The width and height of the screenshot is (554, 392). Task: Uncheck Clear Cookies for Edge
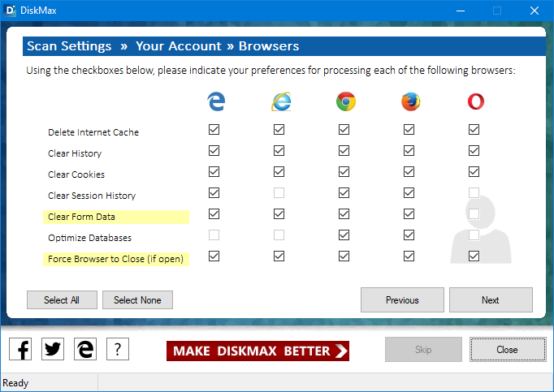(214, 172)
